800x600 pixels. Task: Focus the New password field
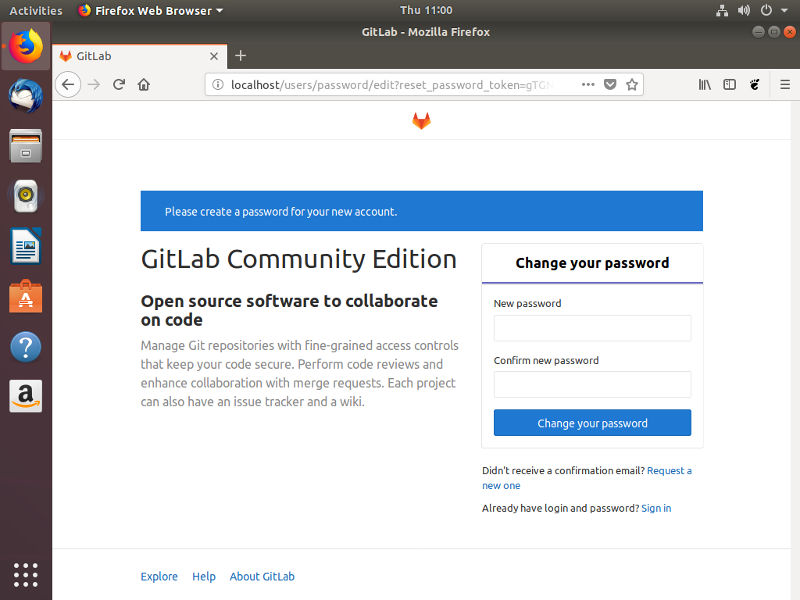(592, 328)
